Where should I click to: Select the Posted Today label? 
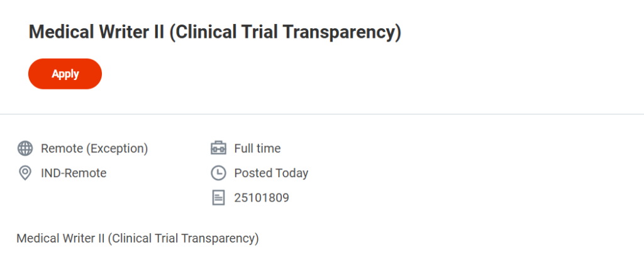click(x=271, y=173)
